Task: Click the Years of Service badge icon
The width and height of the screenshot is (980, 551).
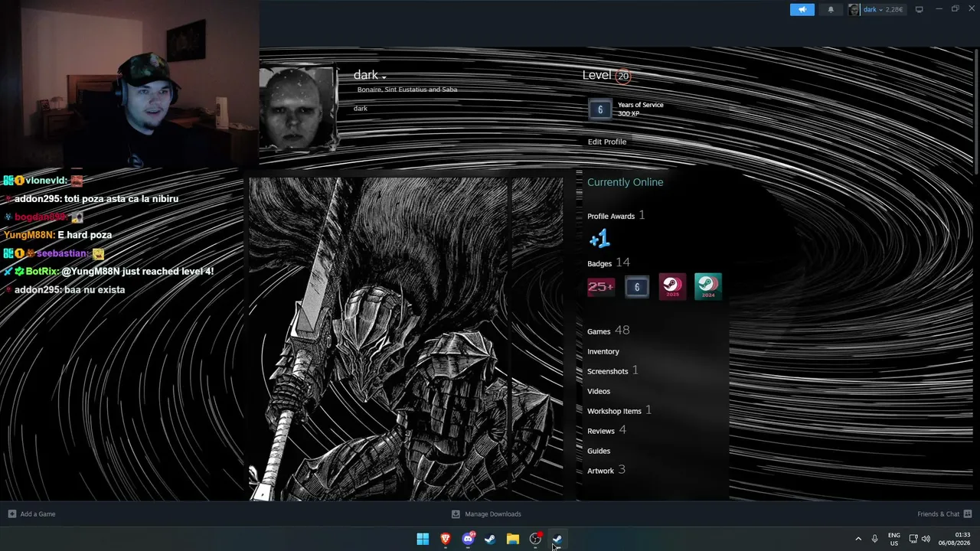Action: (x=600, y=109)
